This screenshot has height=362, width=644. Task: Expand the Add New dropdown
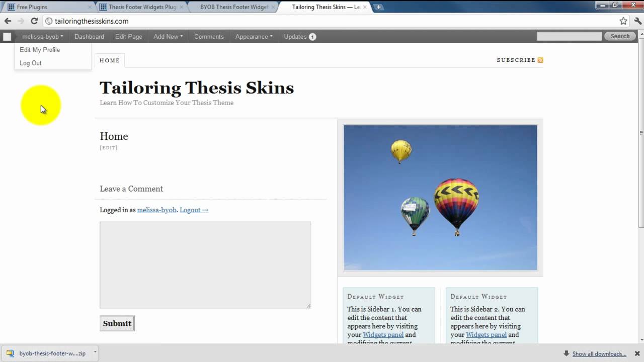168,37
